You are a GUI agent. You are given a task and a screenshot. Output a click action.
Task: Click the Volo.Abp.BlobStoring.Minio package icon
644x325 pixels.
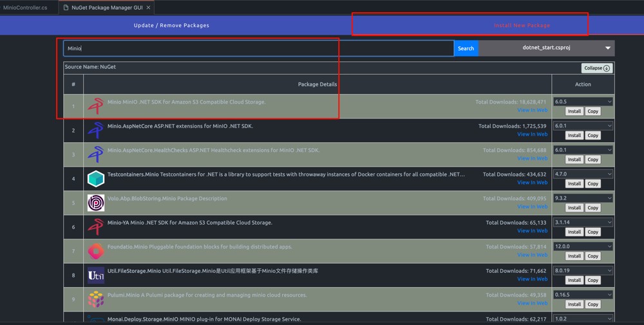pyautogui.click(x=95, y=203)
